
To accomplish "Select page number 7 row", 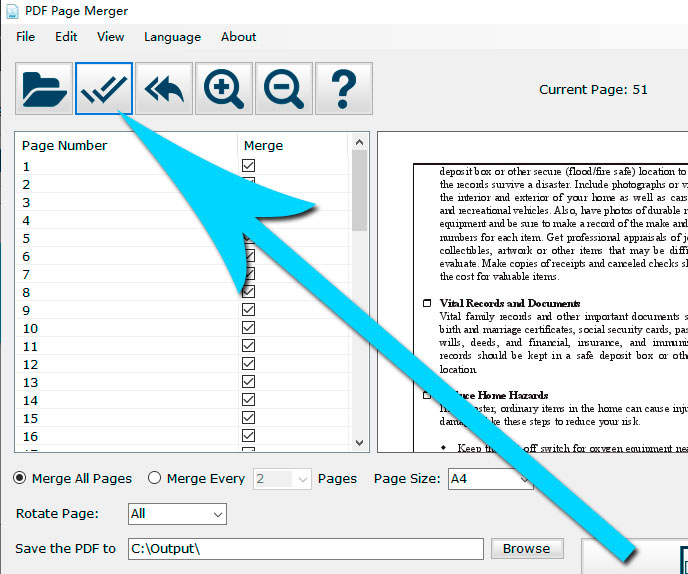I will [183, 274].
